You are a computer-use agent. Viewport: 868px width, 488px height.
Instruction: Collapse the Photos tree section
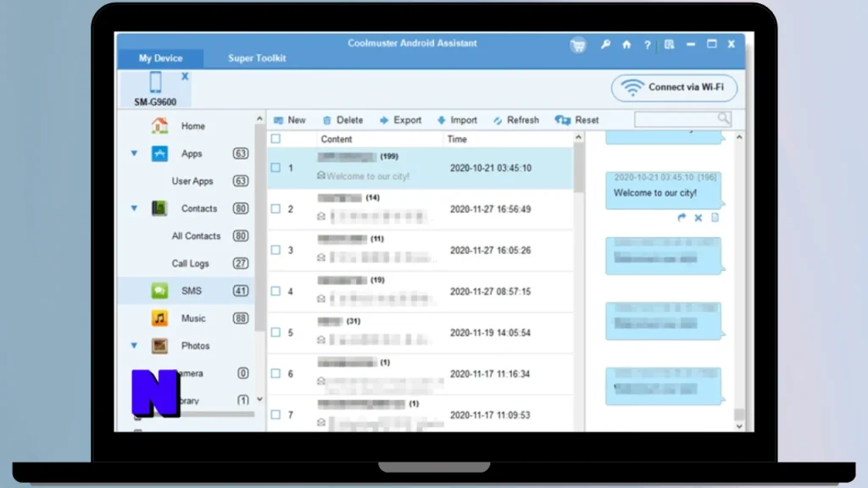pos(134,346)
